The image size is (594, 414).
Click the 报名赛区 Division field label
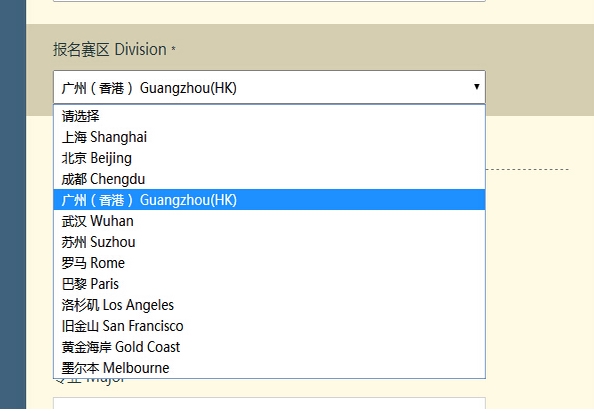114,50
